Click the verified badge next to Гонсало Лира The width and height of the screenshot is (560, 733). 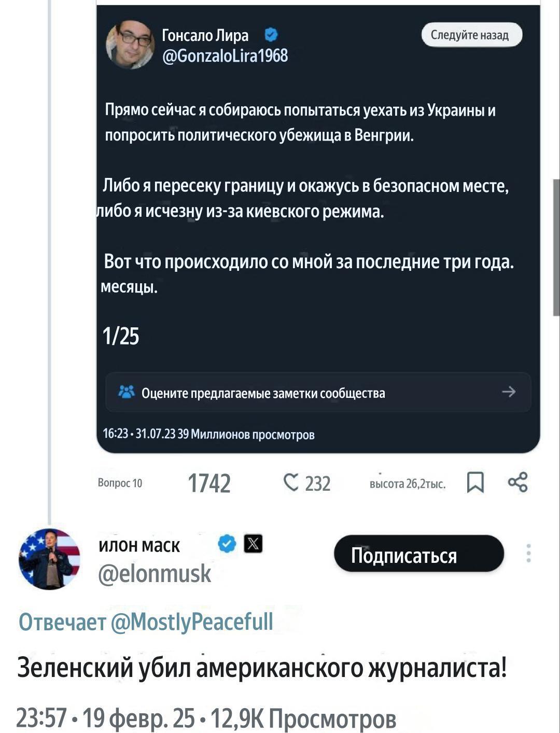(271, 35)
